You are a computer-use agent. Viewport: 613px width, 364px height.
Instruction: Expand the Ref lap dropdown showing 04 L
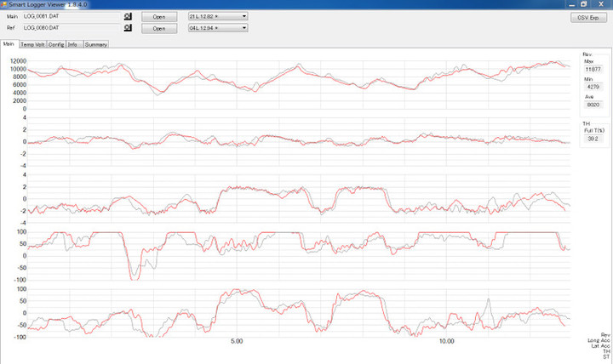pos(217,28)
